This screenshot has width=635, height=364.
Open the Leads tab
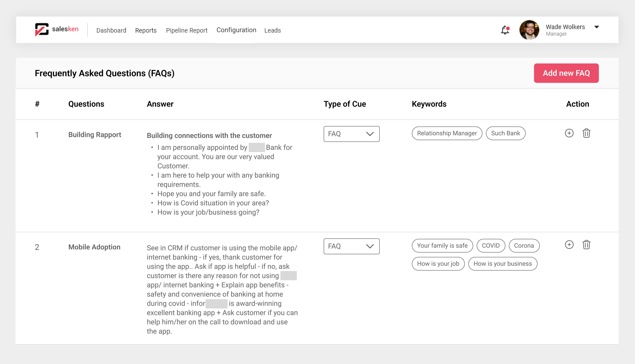[273, 30]
